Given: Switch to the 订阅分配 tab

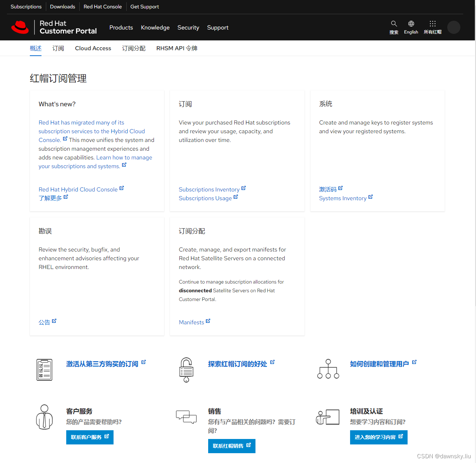Looking at the screenshot, I should click(x=134, y=48).
